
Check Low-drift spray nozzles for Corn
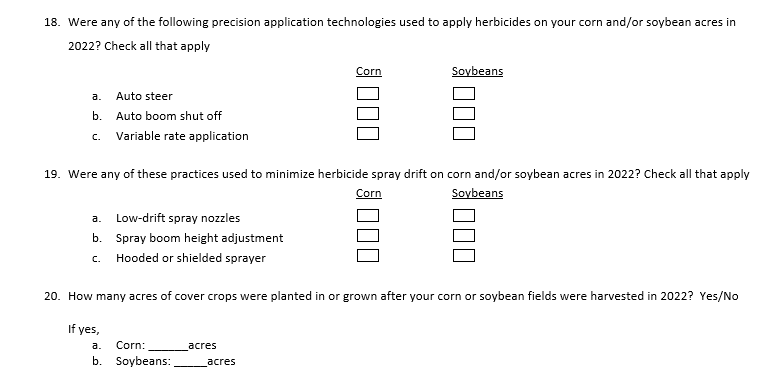[x=368, y=215]
